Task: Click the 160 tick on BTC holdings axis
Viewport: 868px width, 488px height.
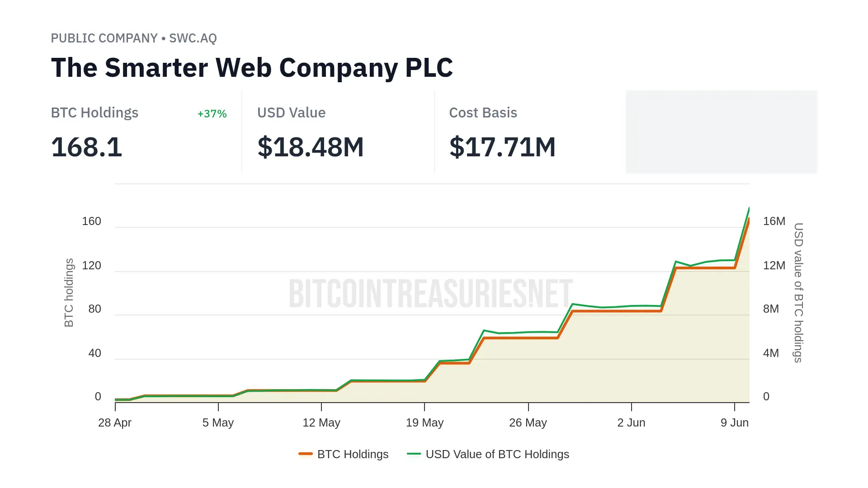Action: point(91,221)
